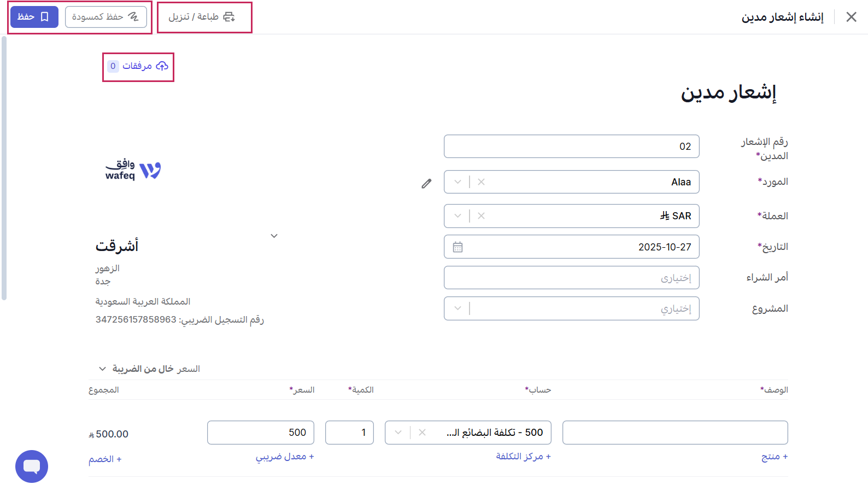Add a product via + منتج link
This screenshot has width=868, height=496.
[774, 456]
